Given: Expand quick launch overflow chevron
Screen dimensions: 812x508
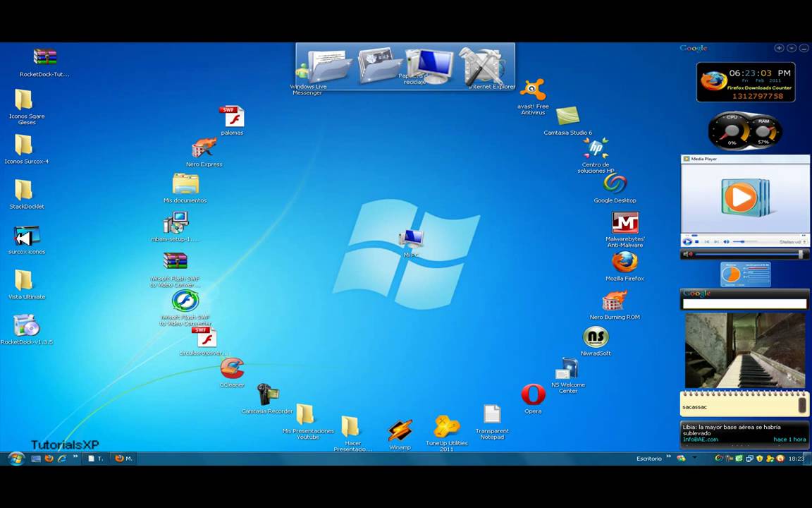Looking at the screenshot, I should (x=75, y=456).
